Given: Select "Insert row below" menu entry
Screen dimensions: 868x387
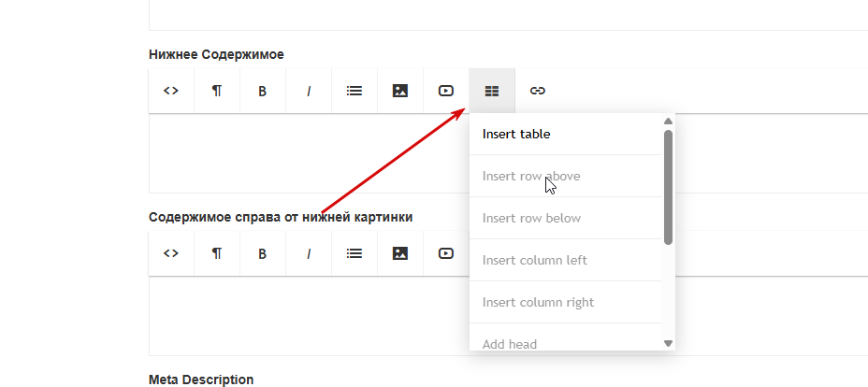Looking at the screenshot, I should click(531, 218).
